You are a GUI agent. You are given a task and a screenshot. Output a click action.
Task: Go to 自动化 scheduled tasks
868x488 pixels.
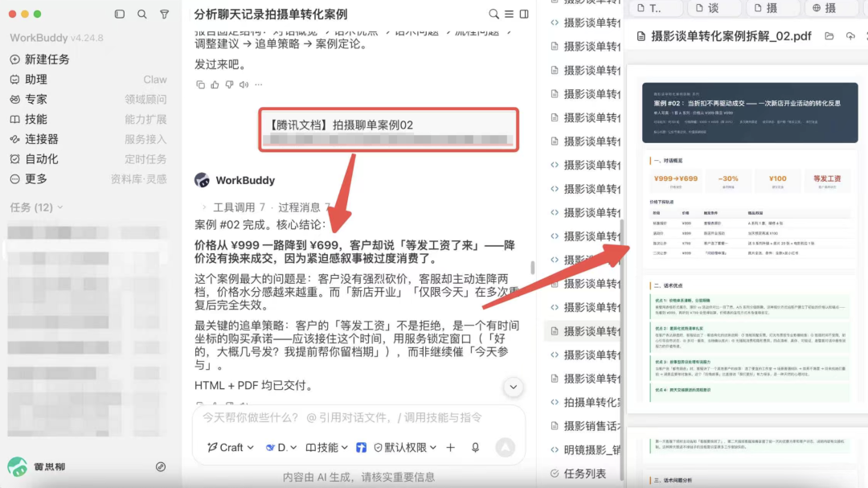(88, 159)
